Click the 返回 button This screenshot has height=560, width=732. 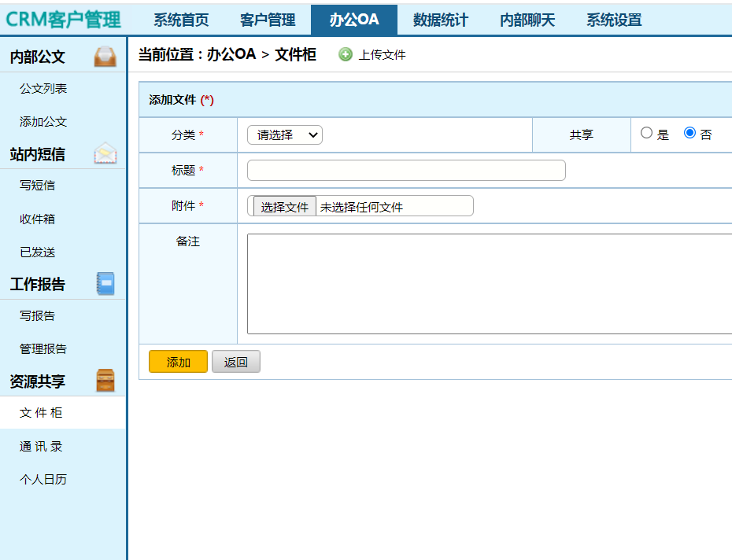pyautogui.click(x=236, y=362)
